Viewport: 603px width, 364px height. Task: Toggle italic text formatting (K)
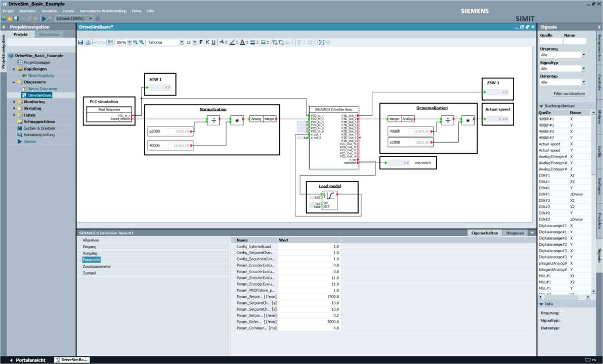pyautogui.click(x=207, y=42)
